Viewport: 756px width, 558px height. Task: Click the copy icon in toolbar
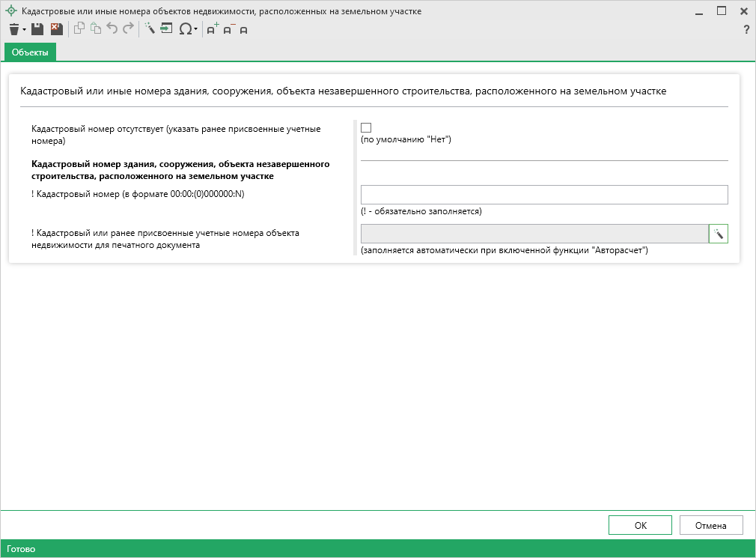point(79,29)
